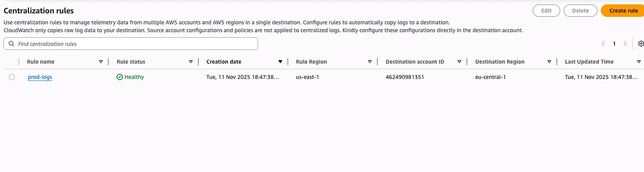Select the prod-logs rule radio button
The height and width of the screenshot is (172, 644).
pyautogui.click(x=12, y=77)
